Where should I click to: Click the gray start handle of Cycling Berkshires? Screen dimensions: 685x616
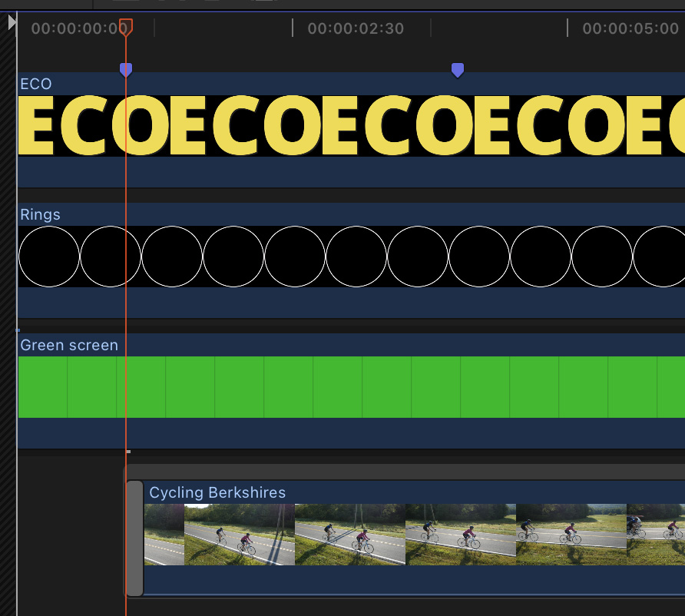[134, 538]
